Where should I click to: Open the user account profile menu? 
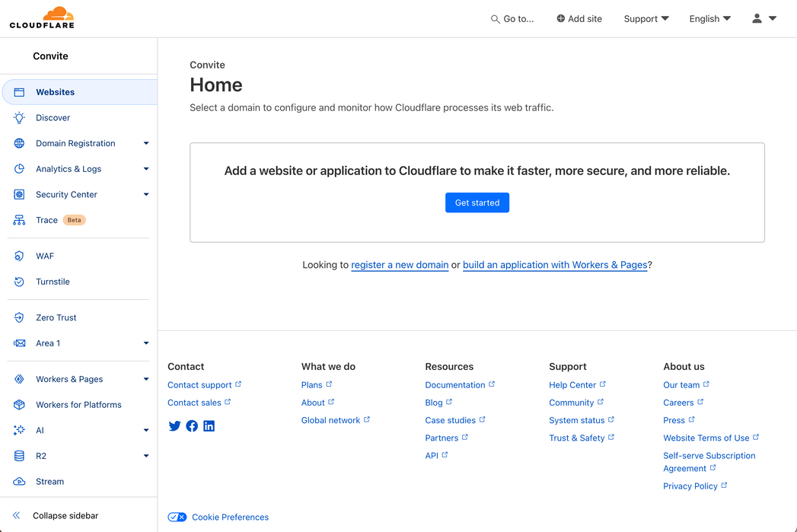click(764, 19)
